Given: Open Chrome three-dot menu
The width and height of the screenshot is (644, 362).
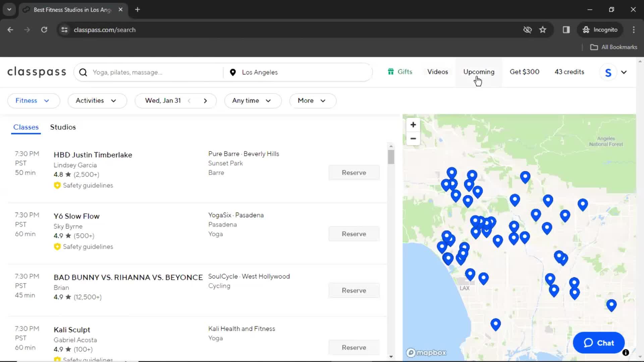Looking at the screenshot, I should 634,30.
